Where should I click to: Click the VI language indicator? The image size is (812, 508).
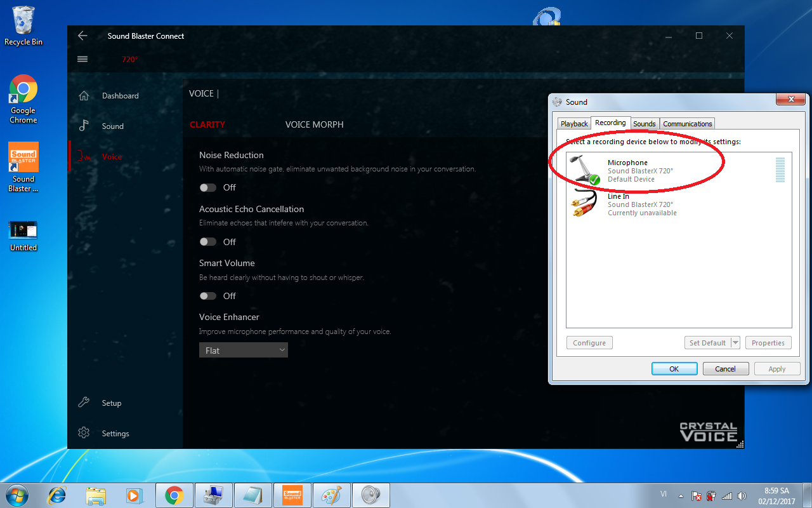(664, 493)
